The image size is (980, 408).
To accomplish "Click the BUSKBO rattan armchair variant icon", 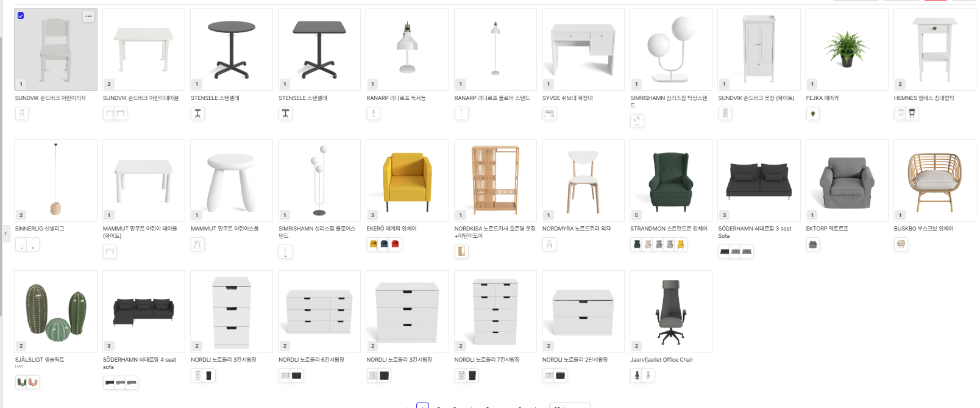I will point(901,245).
